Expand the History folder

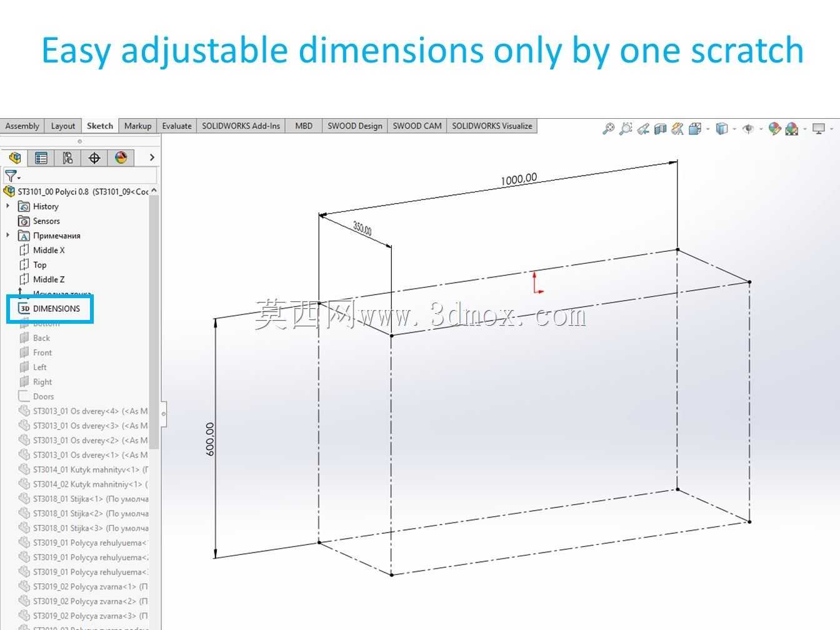pyautogui.click(x=7, y=206)
